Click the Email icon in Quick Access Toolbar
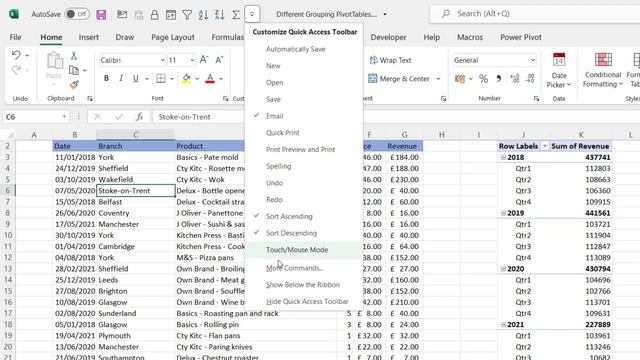Screen dimensions: 640x360 (x=122, y=15)
